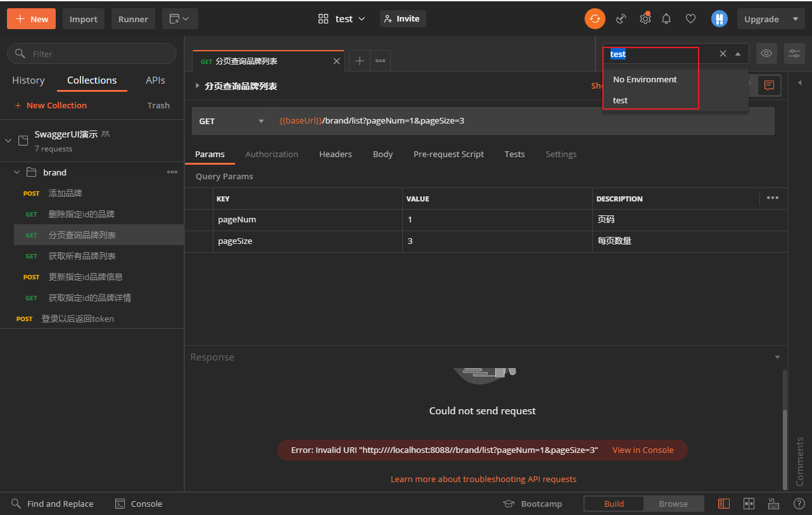The image size is (812, 515).
Task: Click the sync status icon
Action: (x=595, y=19)
